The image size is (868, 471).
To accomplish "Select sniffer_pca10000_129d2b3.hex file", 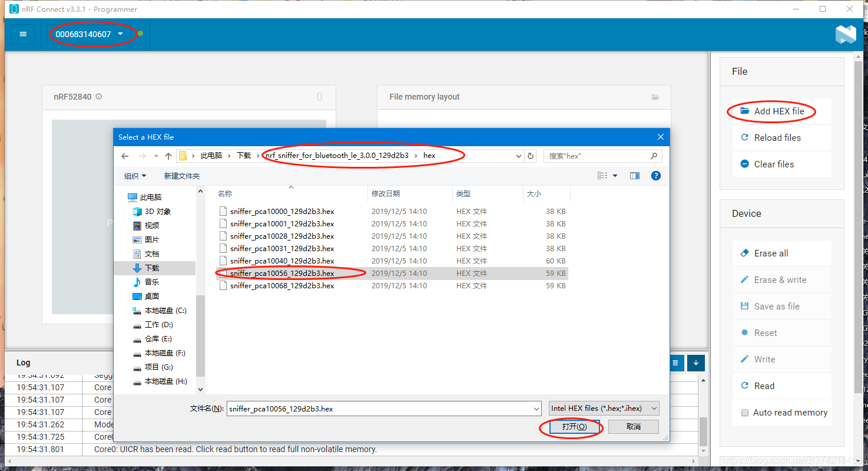I will click(282, 211).
